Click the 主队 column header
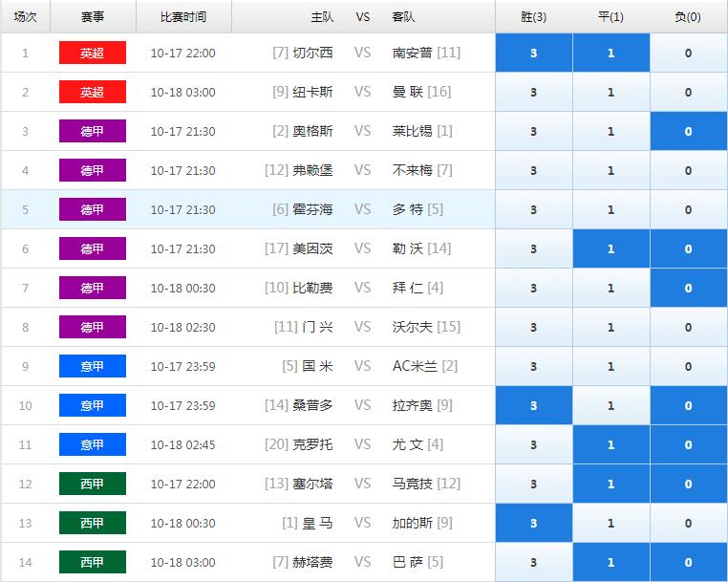The height and width of the screenshot is (582, 728). (322, 16)
